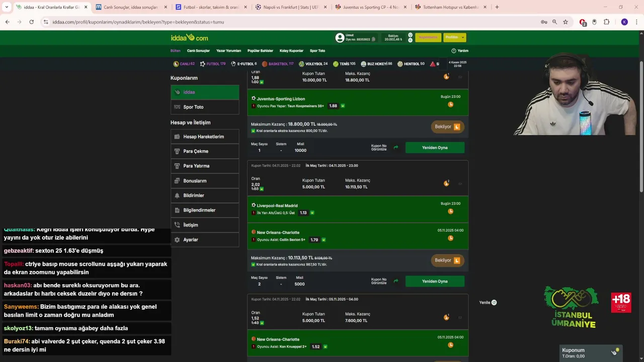Open Para Çekme in sidebar
The width and height of the screenshot is (644, 362).
(205, 151)
